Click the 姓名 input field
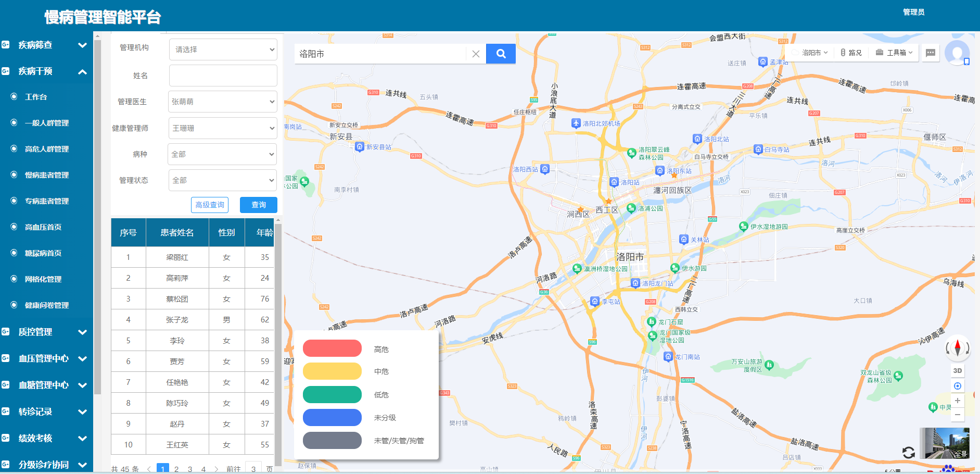This screenshot has height=474, width=980. 223,76
